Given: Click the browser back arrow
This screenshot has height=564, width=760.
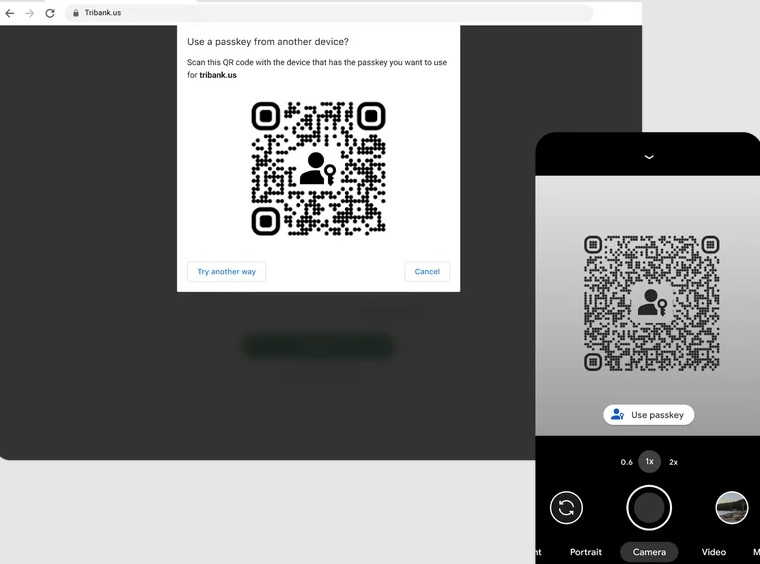Looking at the screenshot, I should click(x=10, y=13).
